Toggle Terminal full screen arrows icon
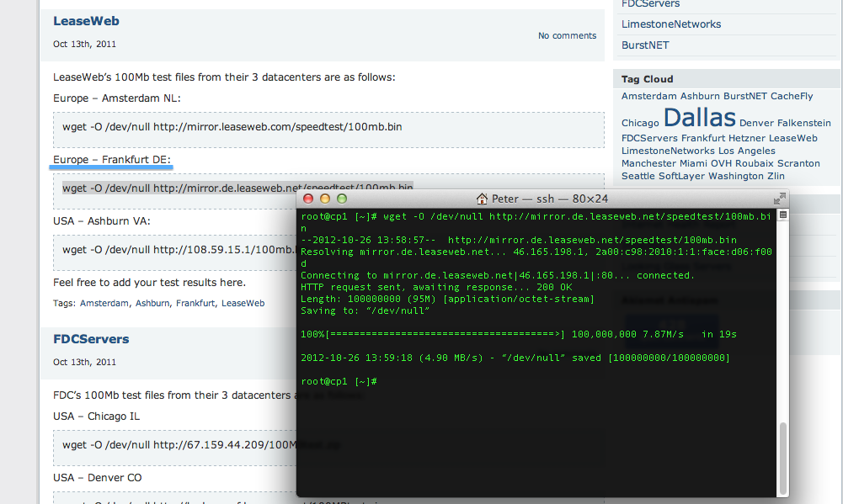 click(780, 199)
